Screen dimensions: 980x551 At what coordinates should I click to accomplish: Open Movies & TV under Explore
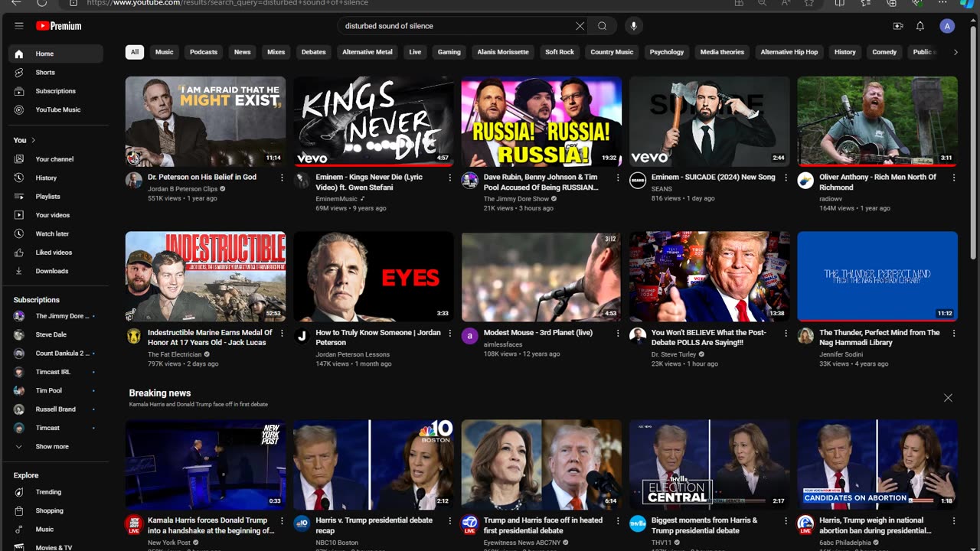click(x=56, y=547)
